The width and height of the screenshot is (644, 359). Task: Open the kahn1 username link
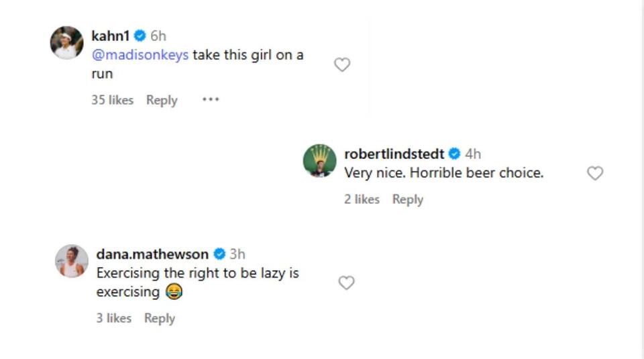pos(110,36)
